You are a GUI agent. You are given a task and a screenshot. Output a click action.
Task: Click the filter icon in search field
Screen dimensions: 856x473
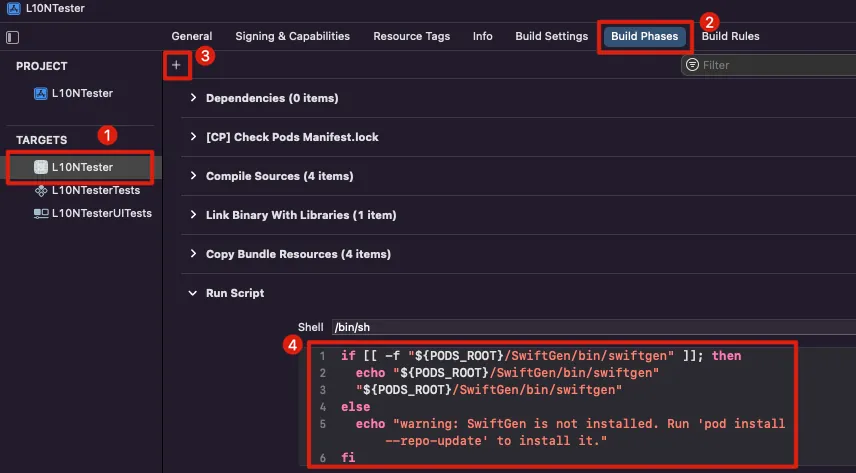point(693,65)
